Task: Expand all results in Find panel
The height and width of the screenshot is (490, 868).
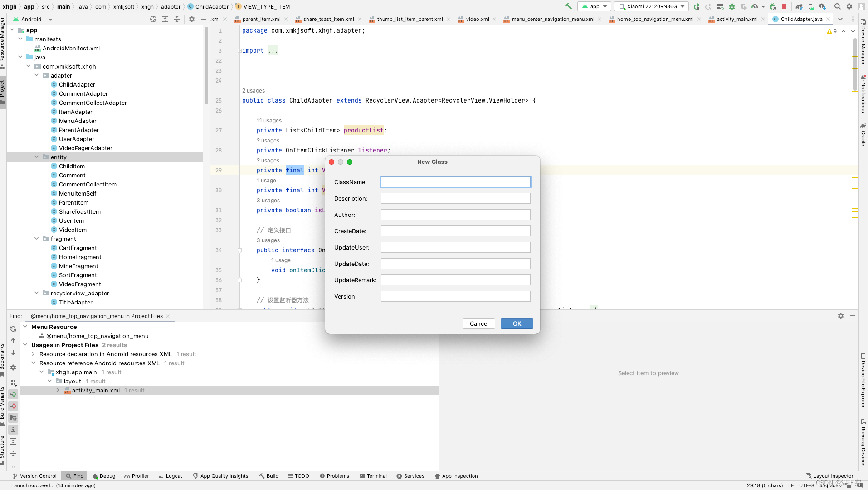Action: click(13, 441)
